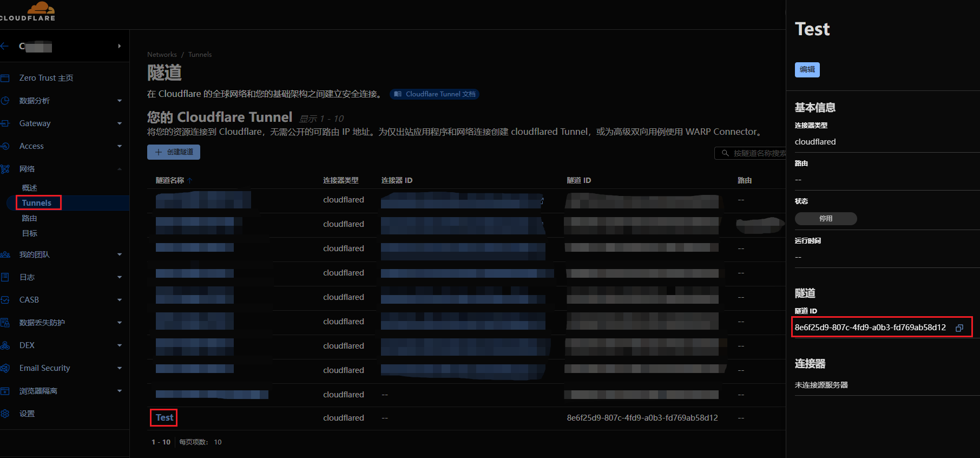
Task: Click the Tunnels breadcrumb link
Action: pos(200,55)
